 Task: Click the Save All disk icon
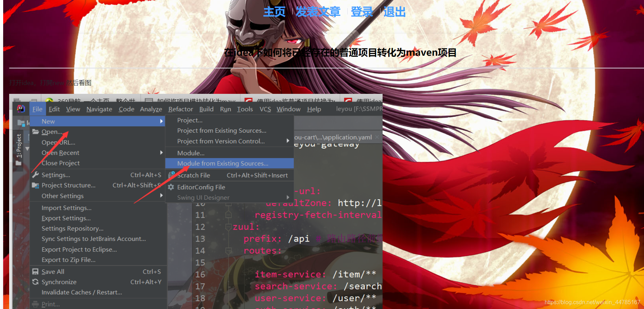(35, 272)
